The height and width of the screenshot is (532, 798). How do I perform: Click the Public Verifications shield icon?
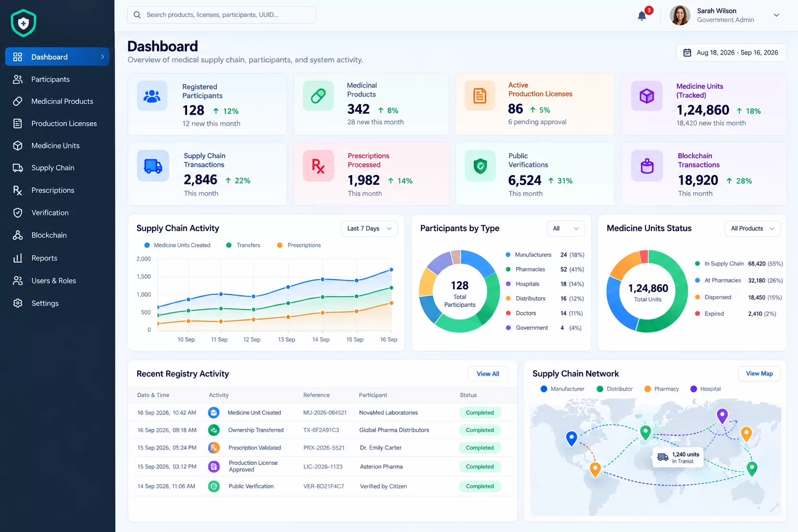[x=481, y=166]
